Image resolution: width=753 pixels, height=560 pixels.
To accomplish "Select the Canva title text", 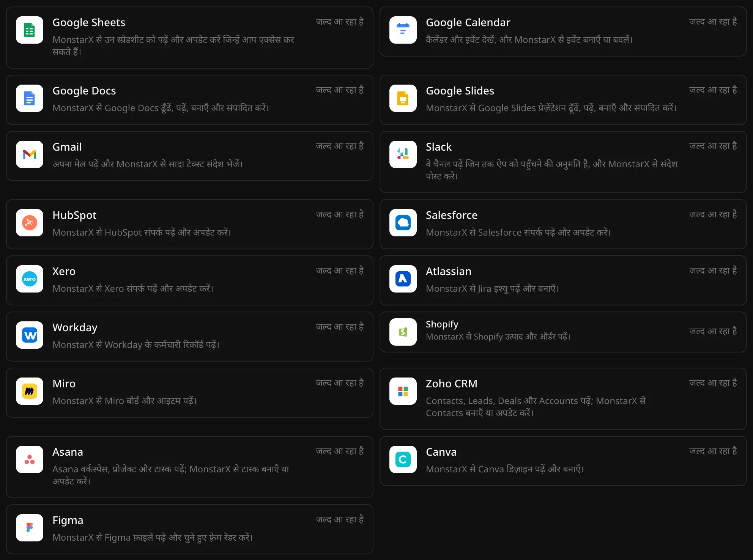I will (441, 452).
